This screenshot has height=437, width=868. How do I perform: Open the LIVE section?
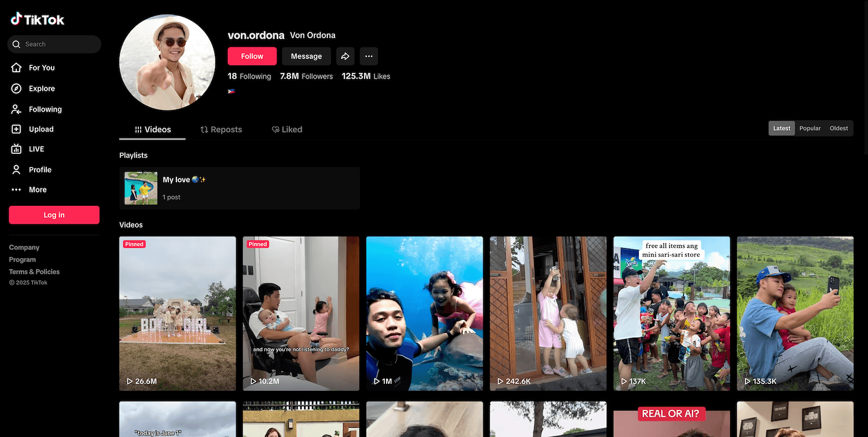point(36,149)
